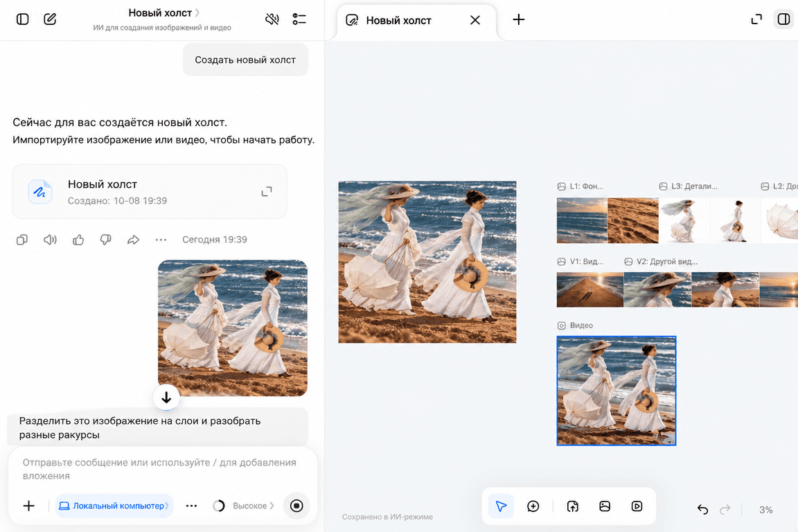
Task: Select the 'Видео' frame on canvas
Action: tap(617, 391)
